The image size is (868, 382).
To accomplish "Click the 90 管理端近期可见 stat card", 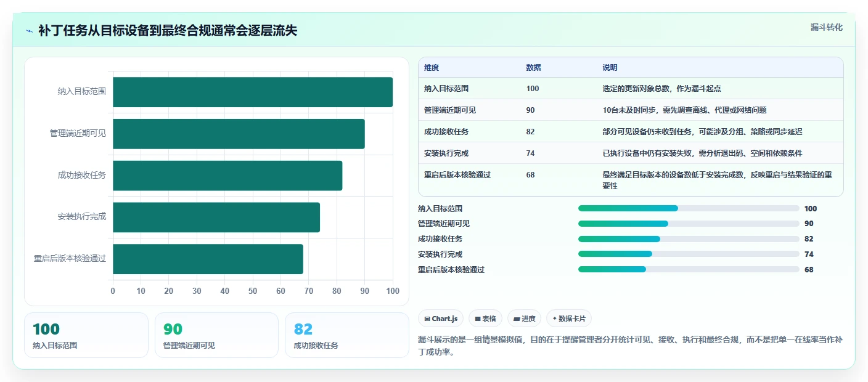I will [217, 335].
